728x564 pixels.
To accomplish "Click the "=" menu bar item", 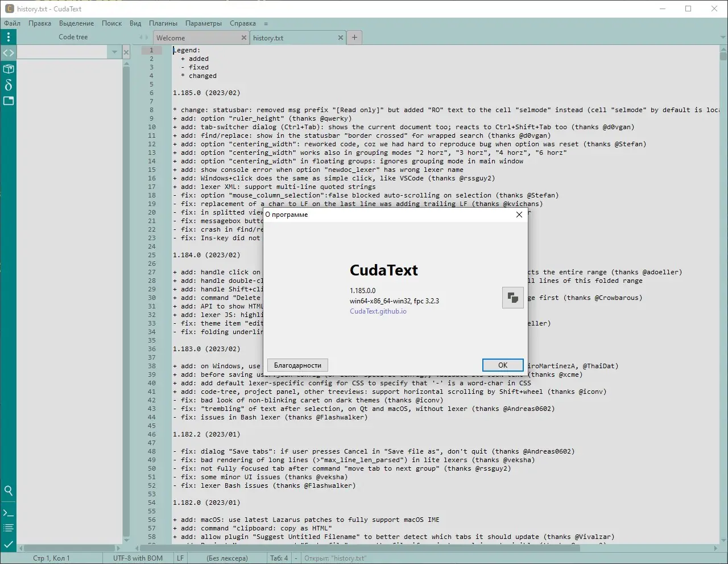I will point(266,23).
